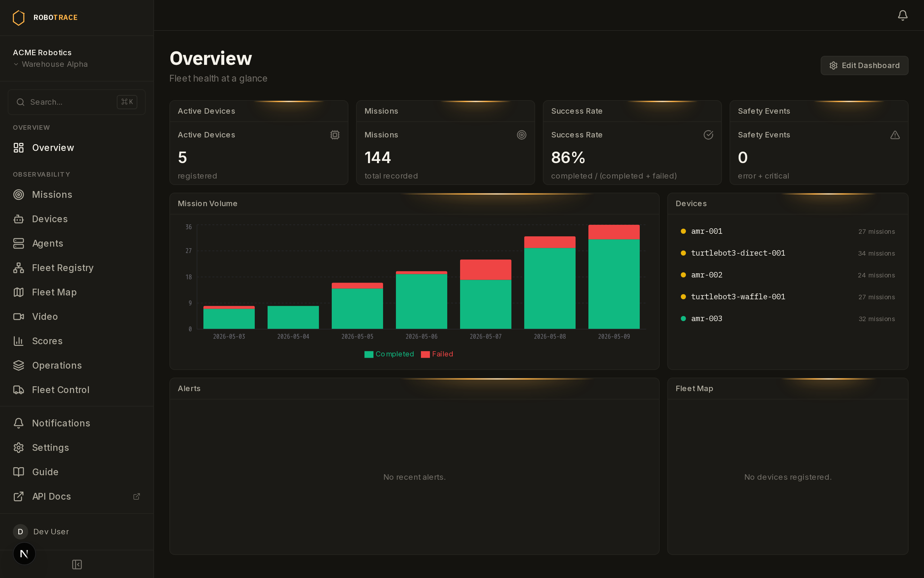Click the Overview grid icon in the sidebar
This screenshot has height=578, width=924.
click(18, 148)
